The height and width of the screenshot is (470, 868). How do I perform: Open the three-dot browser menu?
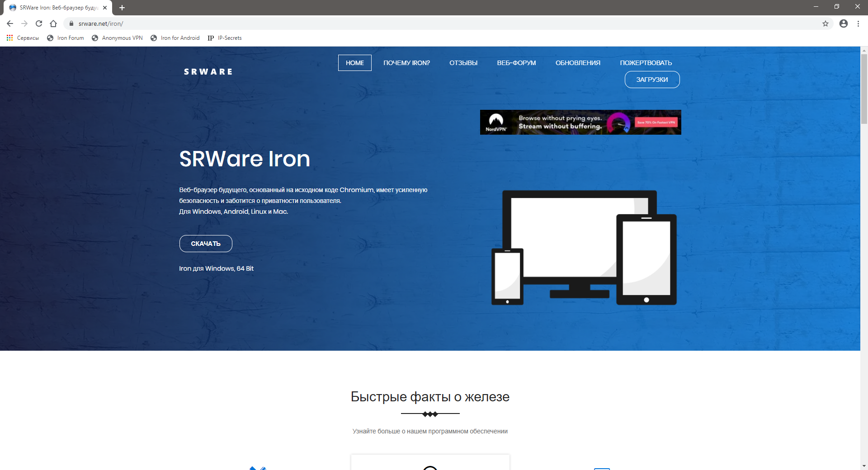(x=858, y=23)
